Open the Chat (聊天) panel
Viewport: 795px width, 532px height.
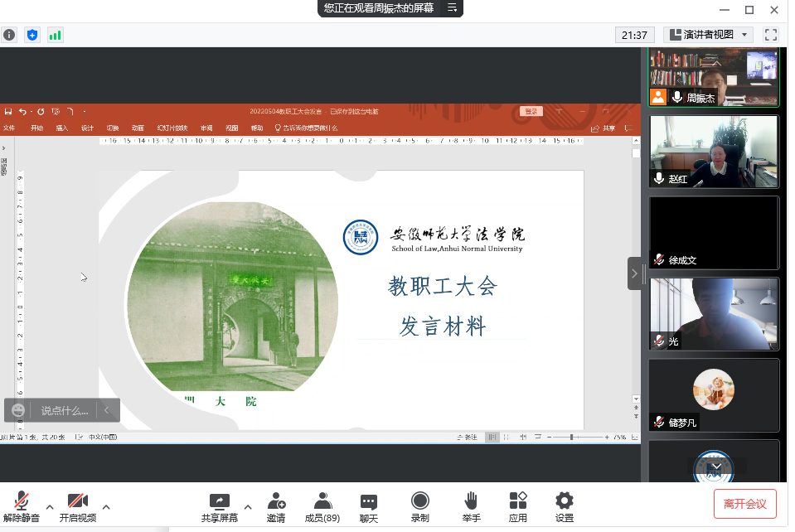369,506
